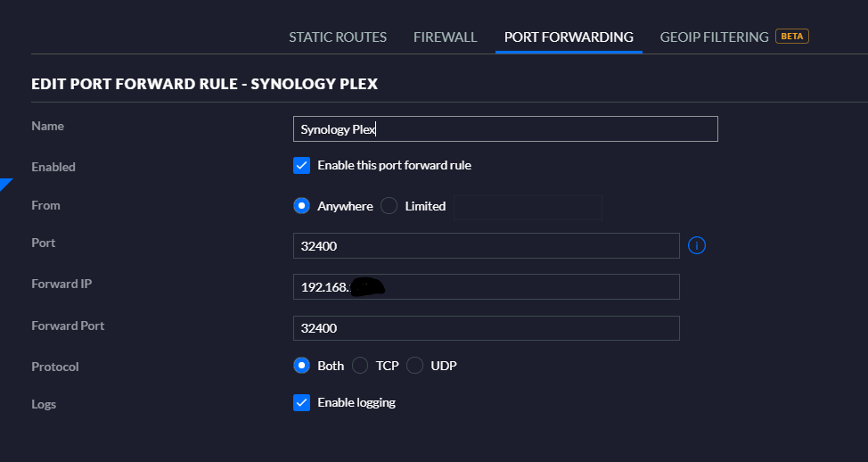
Task: Select the 'Both' protocol radio button
Action: (x=301, y=366)
